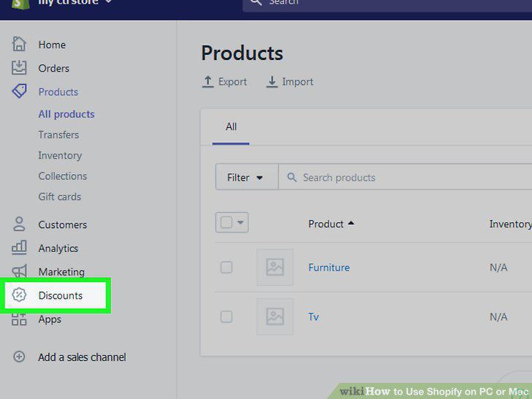
Task: Open the Products section in sidebar
Action: 58,92
